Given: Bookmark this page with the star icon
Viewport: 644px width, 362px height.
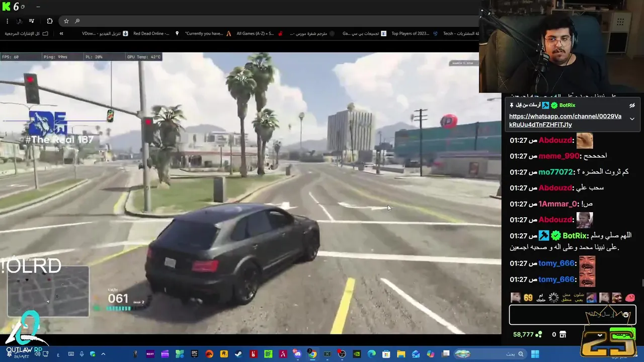Looking at the screenshot, I should pyautogui.click(x=66, y=21).
